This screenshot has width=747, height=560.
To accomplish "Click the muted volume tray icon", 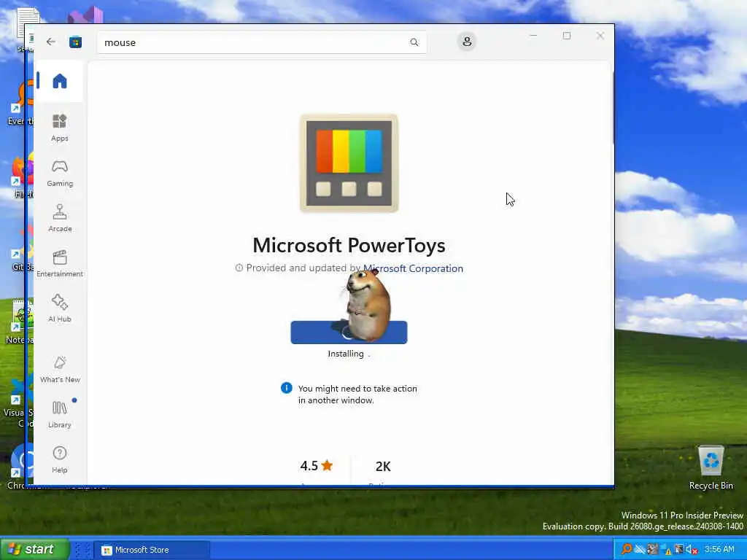I will (692, 550).
